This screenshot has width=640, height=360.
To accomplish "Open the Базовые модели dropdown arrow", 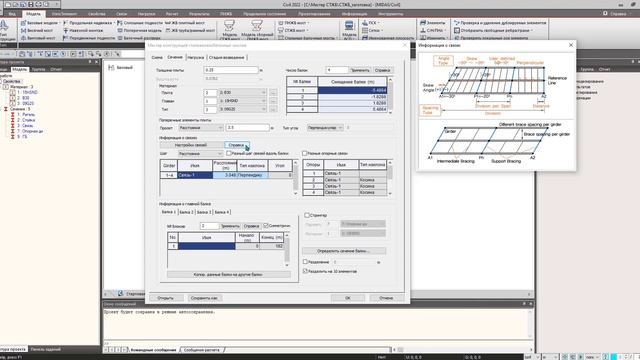I will tap(60, 23).
